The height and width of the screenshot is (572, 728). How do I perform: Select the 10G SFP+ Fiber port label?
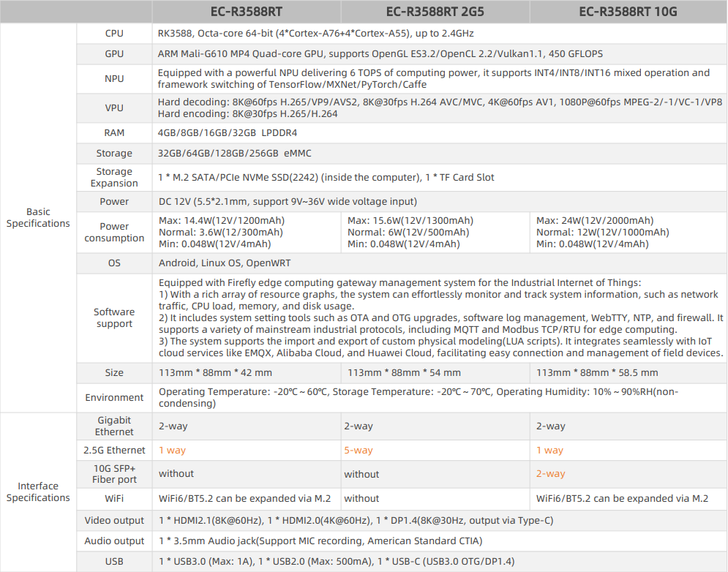click(114, 474)
